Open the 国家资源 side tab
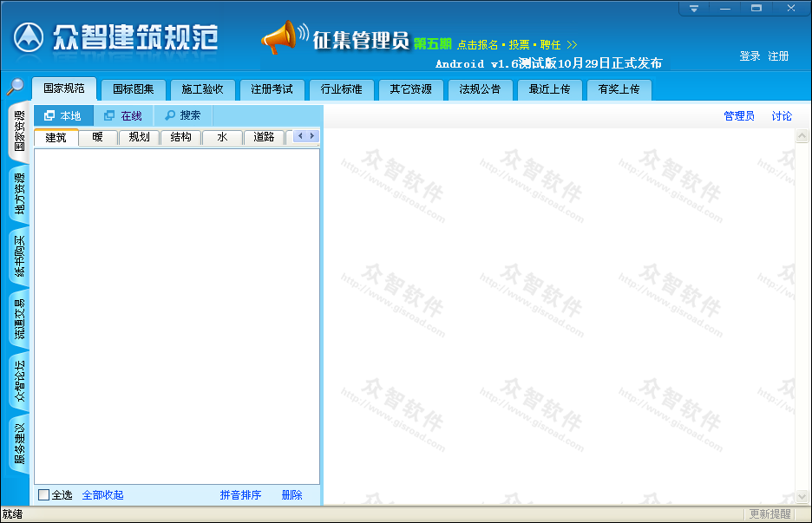Viewport: 812px width, 523px height. coord(19,131)
